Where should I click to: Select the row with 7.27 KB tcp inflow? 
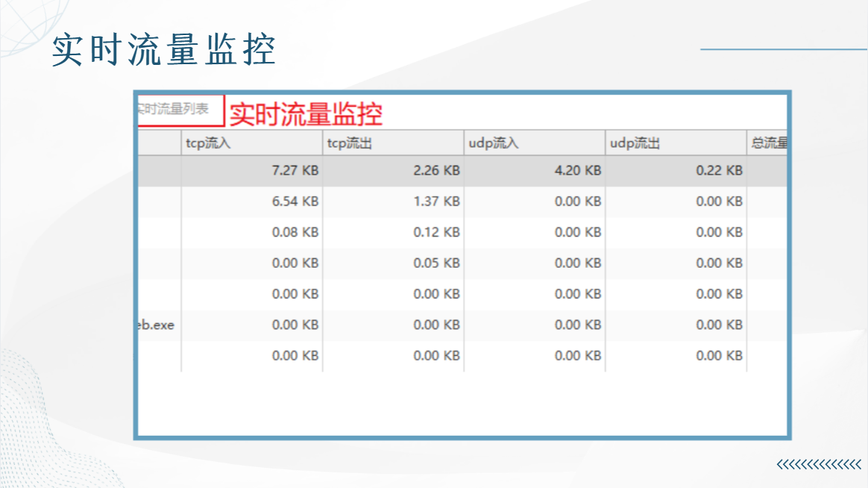click(x=462, y=171)
